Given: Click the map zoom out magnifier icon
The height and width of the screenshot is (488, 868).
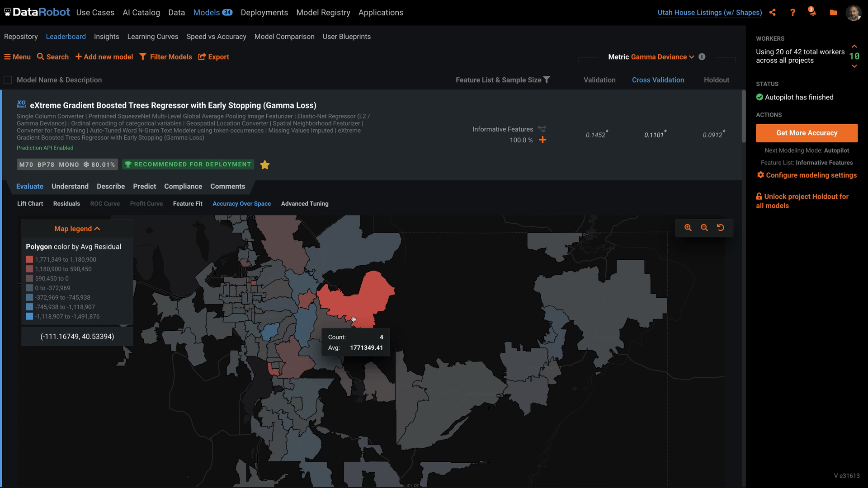Looking at the screenshot, I should pos(704,228).
